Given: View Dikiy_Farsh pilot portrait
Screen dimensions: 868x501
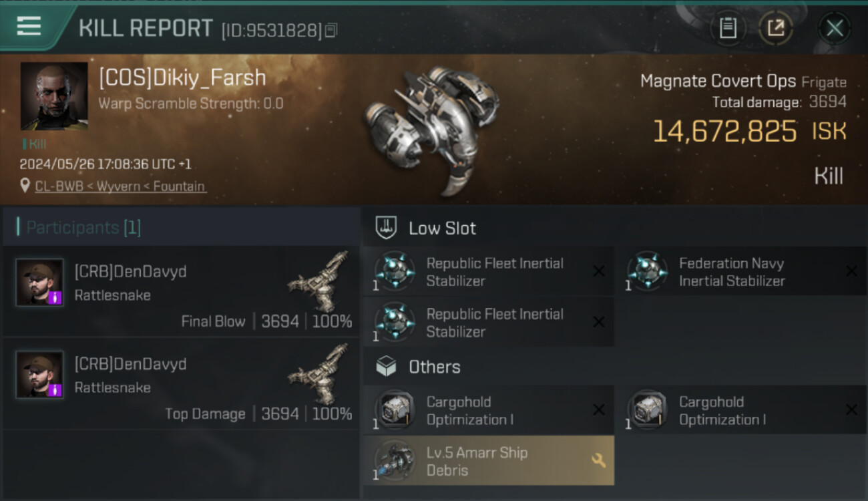Looking at the screenshot, I should (54, 96).
